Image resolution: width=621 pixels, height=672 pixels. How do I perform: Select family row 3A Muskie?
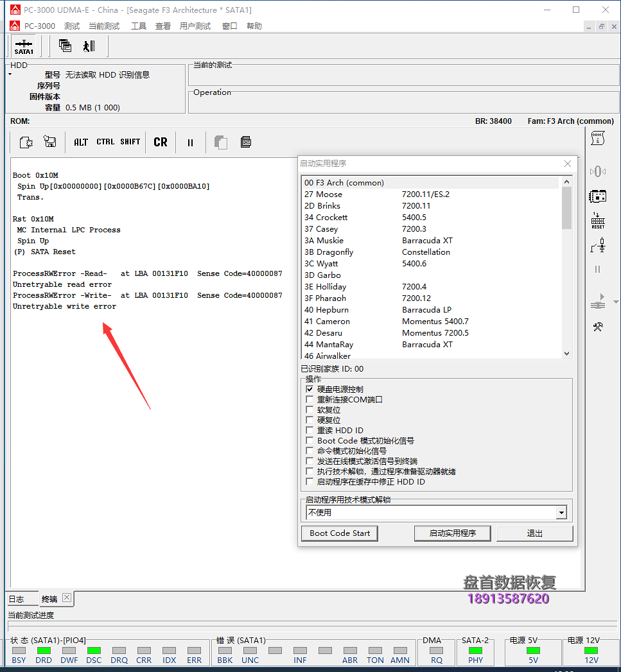click(x=431, y=241)
